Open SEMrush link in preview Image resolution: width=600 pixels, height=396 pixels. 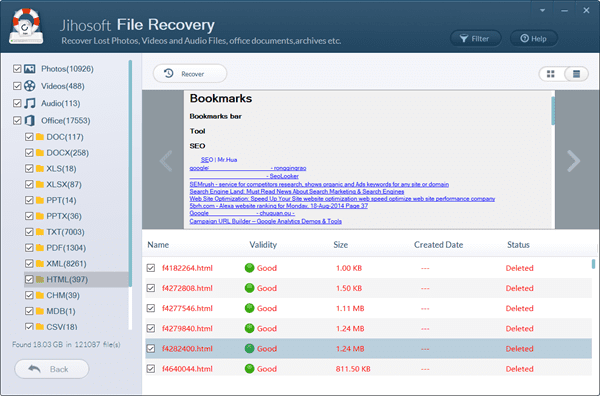[x=319, y=184]
